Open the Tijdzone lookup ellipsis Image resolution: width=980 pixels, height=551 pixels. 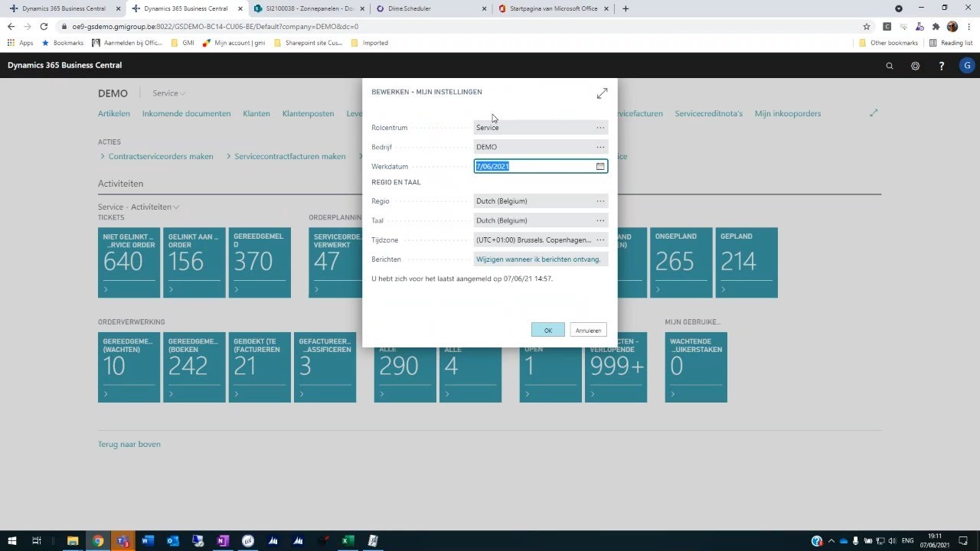600,240
